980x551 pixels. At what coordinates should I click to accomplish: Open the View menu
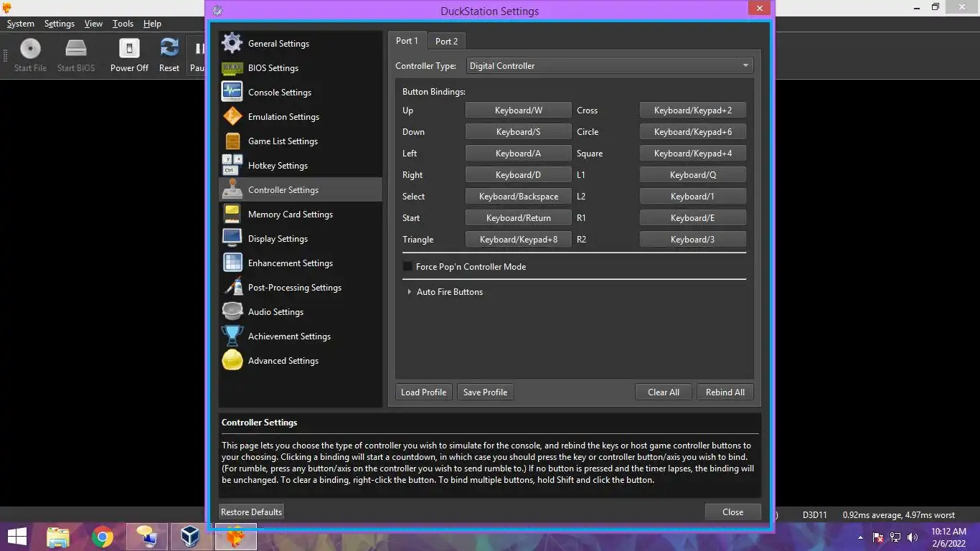(x=93, y=24)
